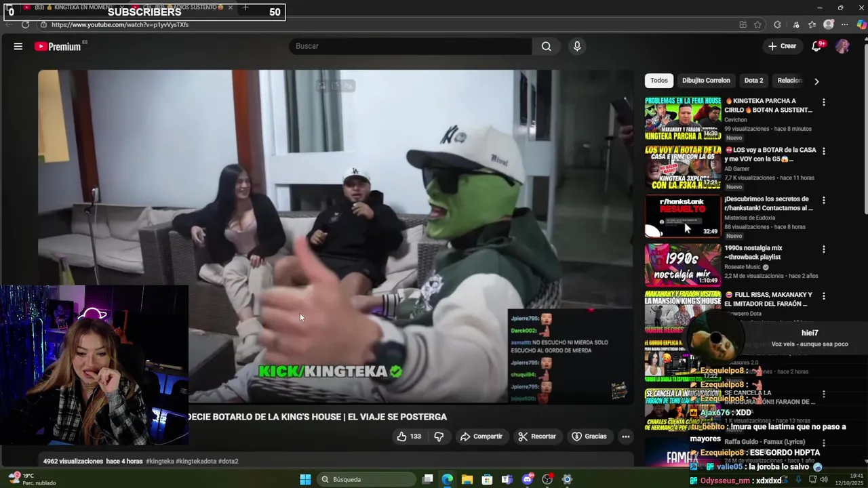Open options for FULL RISAS, MAKANAKY video
Screen dimensions: 868x488
(824, 296)
